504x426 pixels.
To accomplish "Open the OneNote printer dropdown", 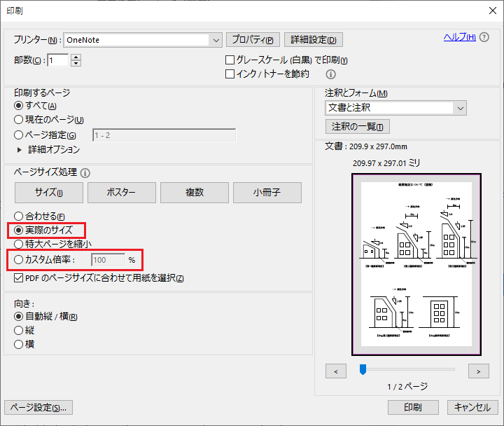I will point(216,40).
